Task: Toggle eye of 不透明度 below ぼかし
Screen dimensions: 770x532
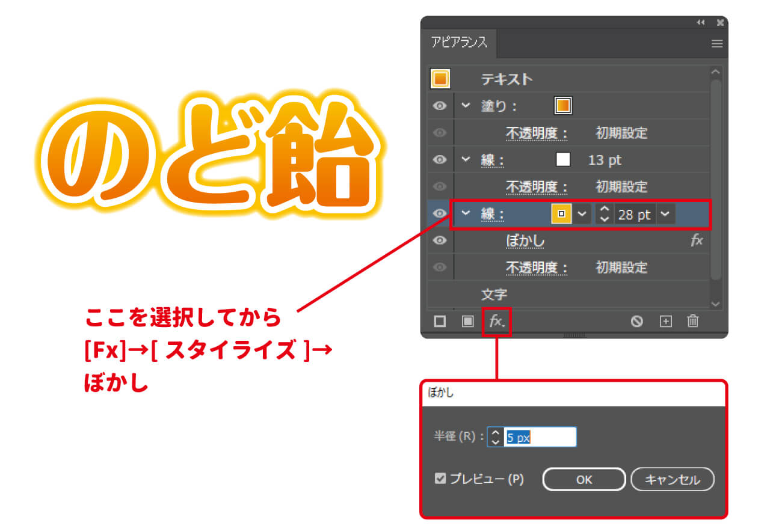Action: pyautogui.click(x=440, y=267)
